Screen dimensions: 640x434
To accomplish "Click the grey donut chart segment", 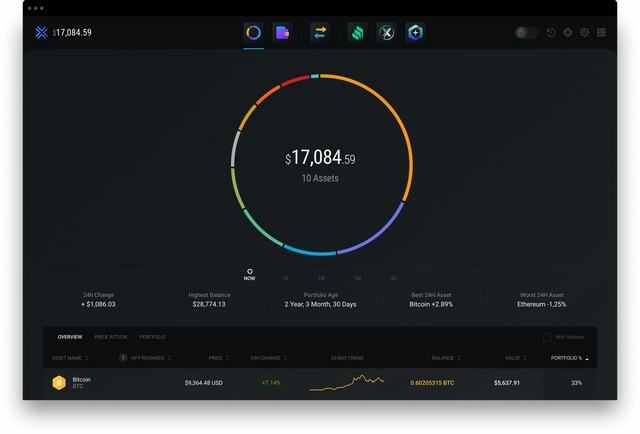I will [x=235, y=149].
